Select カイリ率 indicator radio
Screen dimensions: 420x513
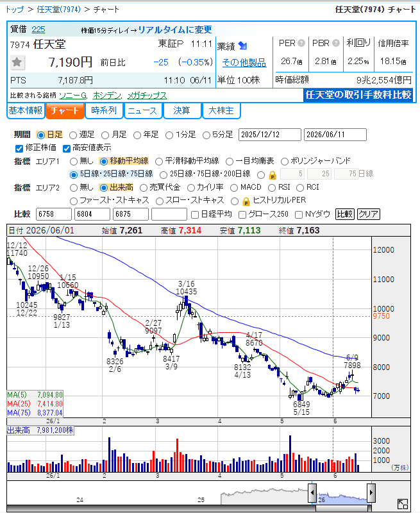190,188
